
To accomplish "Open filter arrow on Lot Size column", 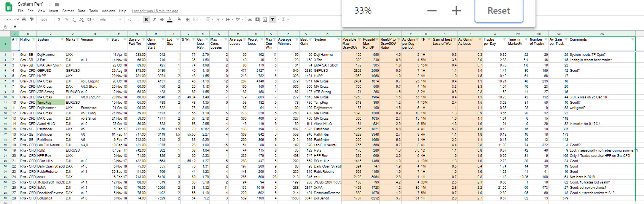I will click(x=178, y=40).
